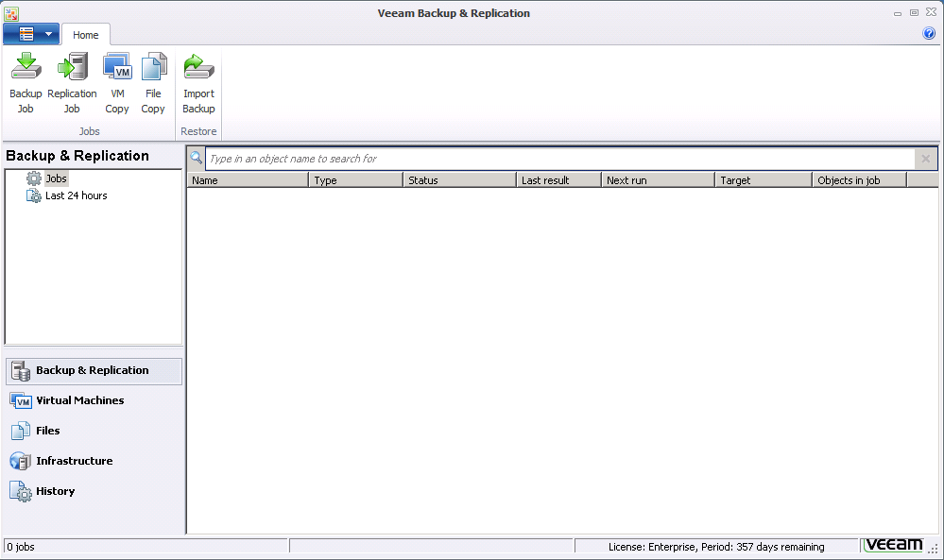Screen dimensions: 944x560
Task: Click the '0 jobs' status bar entry
Action: tap(21, 547)
